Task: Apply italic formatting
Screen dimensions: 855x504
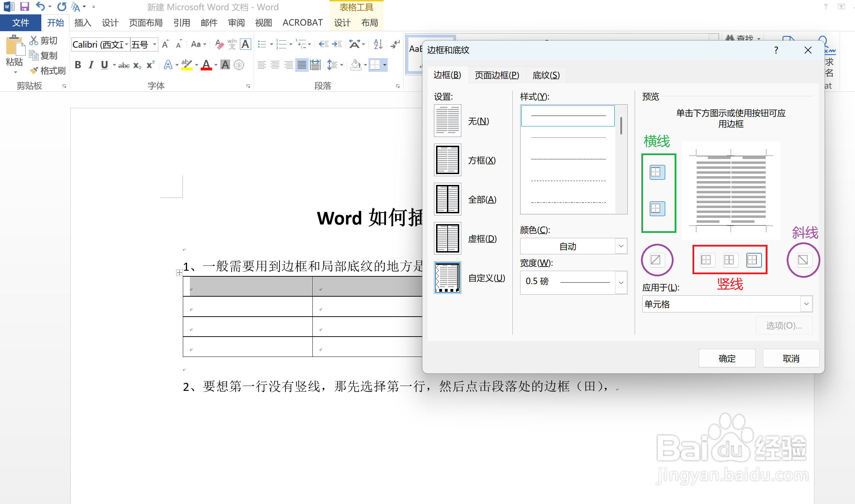Action: click(91, 64)
